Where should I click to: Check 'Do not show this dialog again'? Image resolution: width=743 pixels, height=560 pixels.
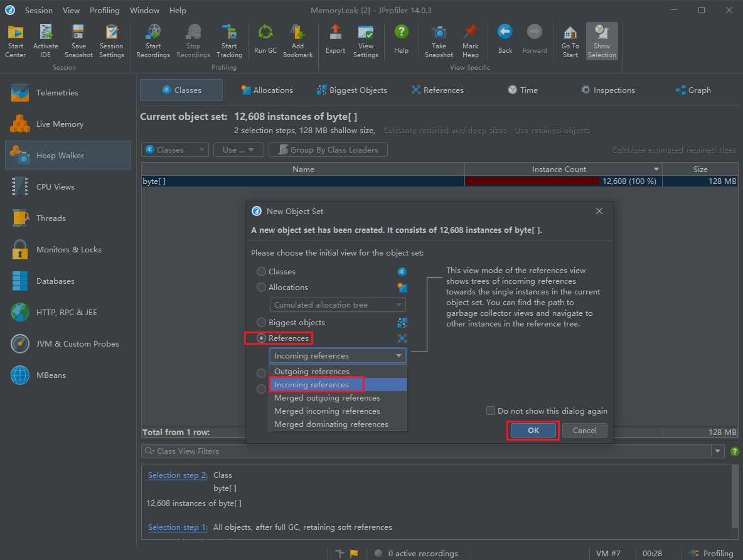coord(491,411)
